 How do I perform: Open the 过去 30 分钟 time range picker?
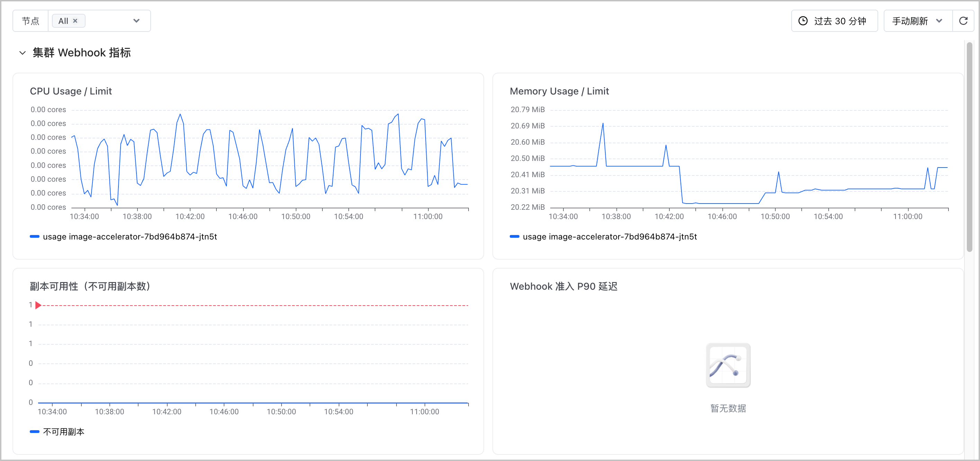pyautogui.click(x=834, y=21)
